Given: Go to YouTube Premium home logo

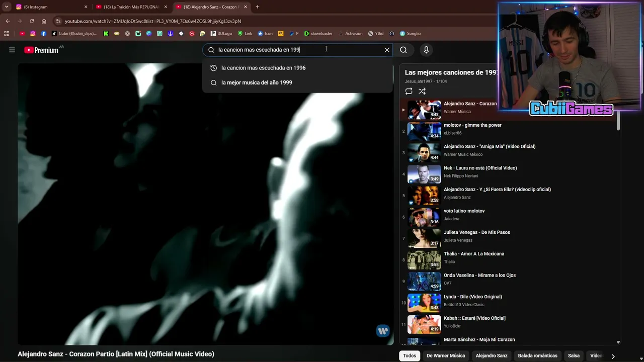Looking at the screenshot, I should pyautogui.click(x=41, y=50).
